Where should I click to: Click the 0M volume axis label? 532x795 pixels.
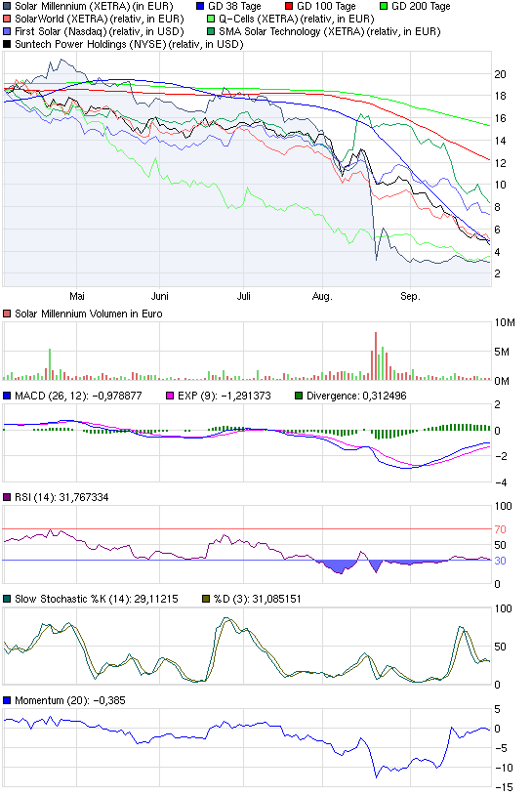[x=502, y=381]
